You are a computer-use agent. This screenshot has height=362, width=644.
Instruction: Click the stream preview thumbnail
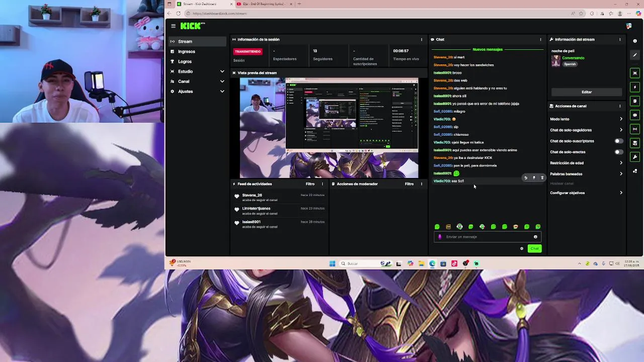[x=329, y=128]
